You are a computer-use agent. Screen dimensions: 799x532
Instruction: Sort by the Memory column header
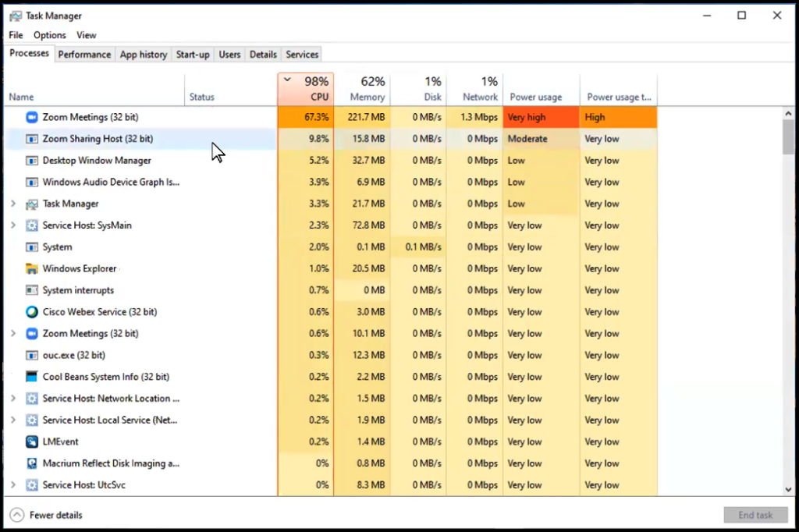coord(362,89)
